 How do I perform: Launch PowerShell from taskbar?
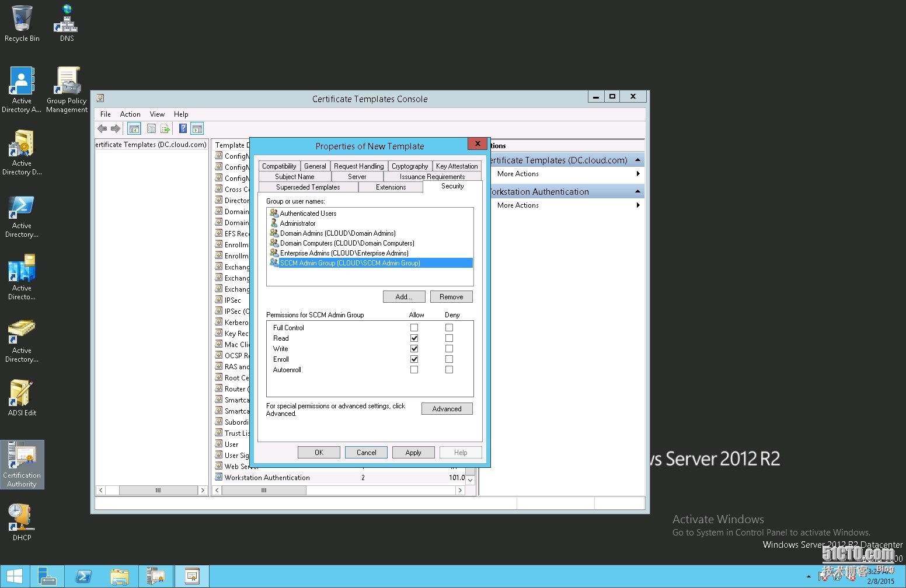pyautogui.click(x=83, y=576)
